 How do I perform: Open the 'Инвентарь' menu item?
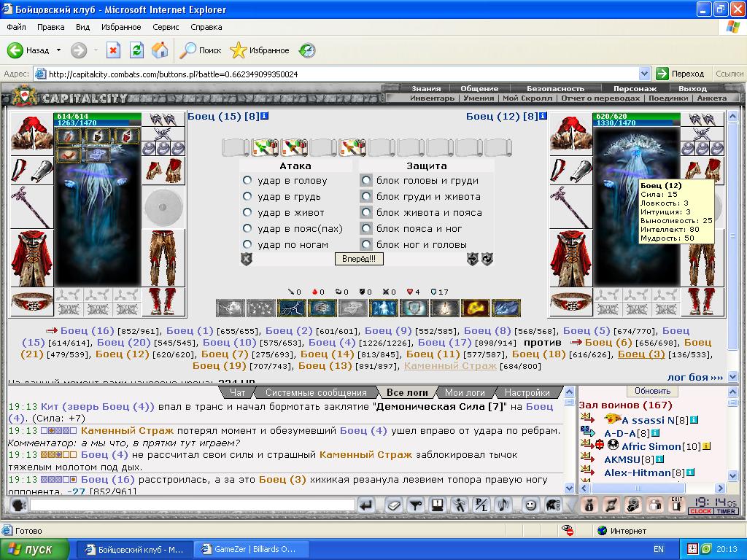[432, 98]
